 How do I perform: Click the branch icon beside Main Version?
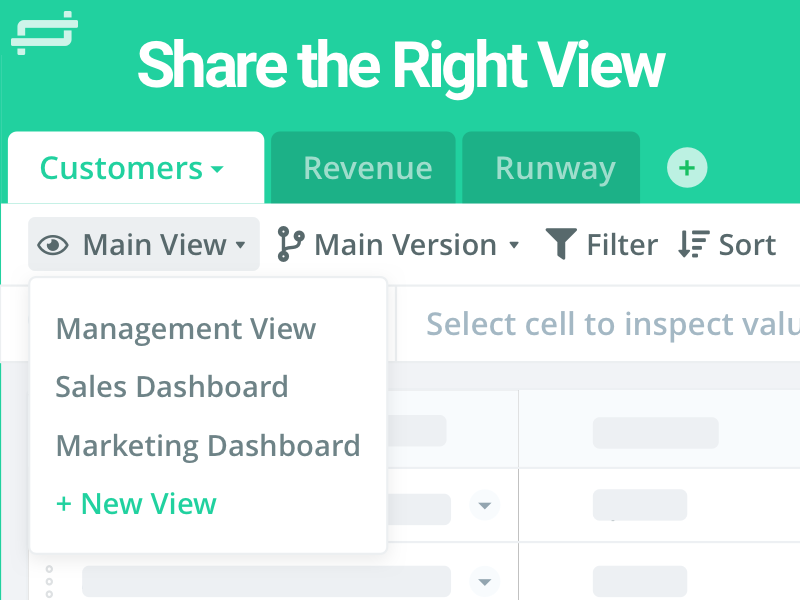tap(290, 245)
